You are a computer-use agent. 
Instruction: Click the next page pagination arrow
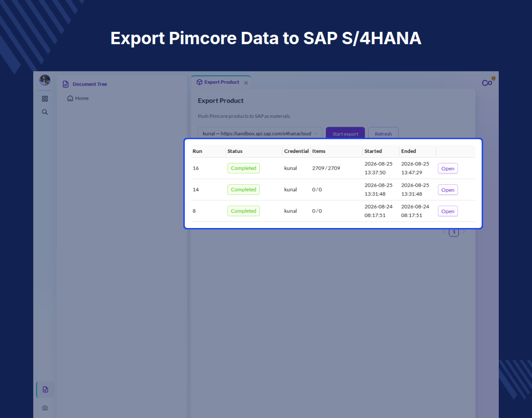[464, 232]
